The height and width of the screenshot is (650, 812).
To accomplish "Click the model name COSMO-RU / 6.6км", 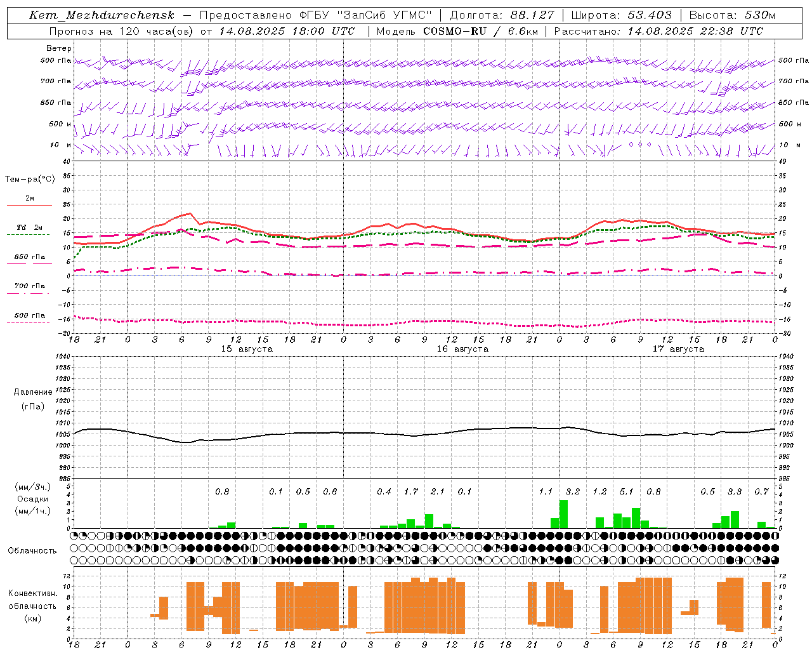I will (481, 31).
